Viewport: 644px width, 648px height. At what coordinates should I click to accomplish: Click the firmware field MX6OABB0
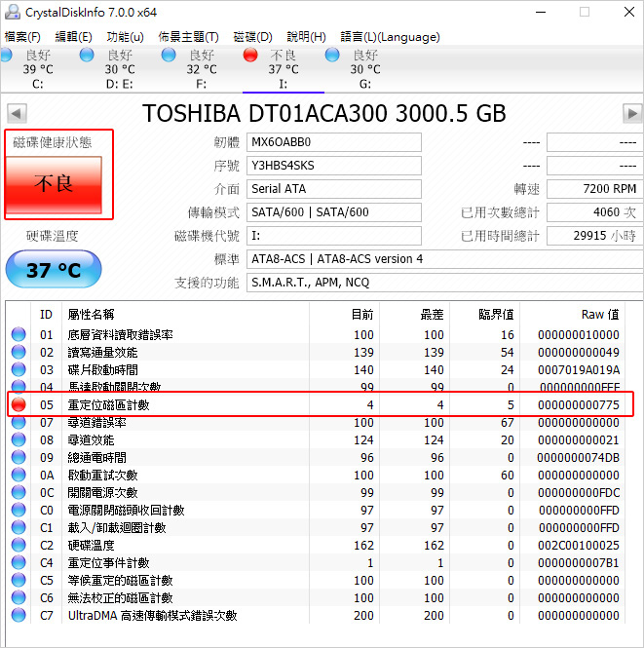(334, 142)
